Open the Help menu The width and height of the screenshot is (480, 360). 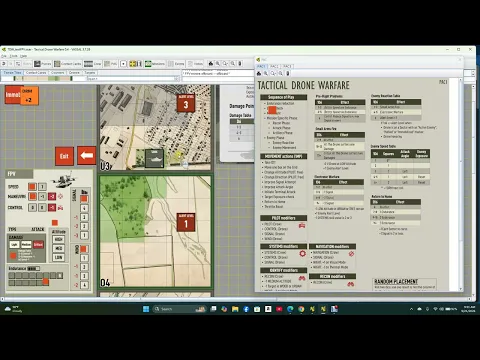[x=23, y=56]
